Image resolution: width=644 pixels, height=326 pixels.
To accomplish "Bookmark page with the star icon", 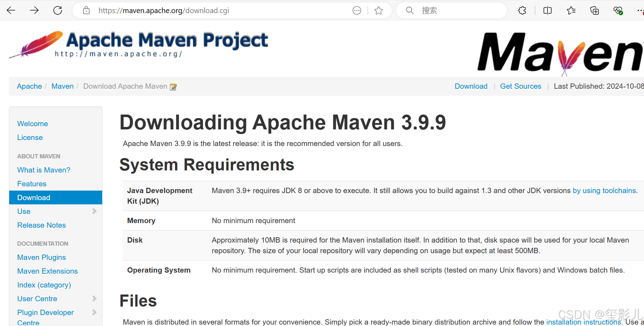I will click(379, 11).
